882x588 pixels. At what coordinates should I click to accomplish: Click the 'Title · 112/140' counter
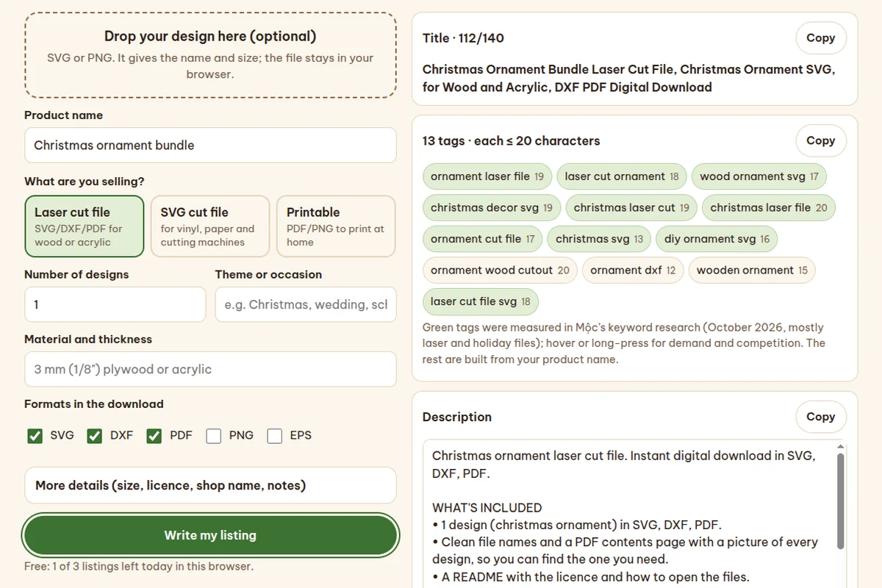tap(463, 38)
